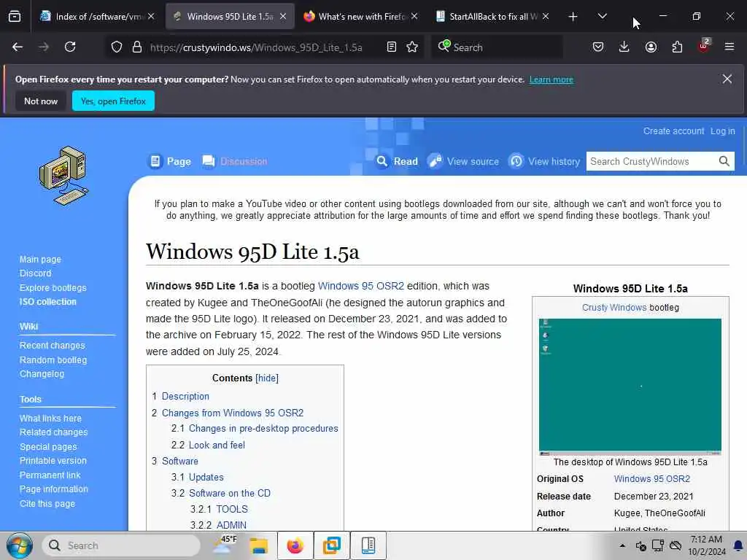
Task: Switch to What's new with Firefox tab
Action: 360,17
